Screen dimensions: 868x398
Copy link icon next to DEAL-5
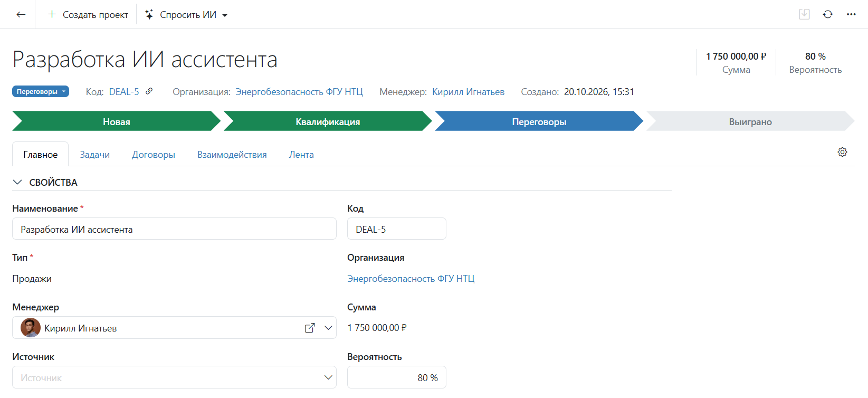[149, 91]
